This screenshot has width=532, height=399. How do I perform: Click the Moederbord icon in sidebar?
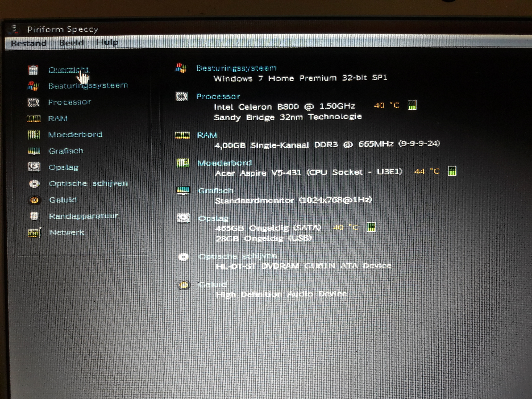click(33, 135)
